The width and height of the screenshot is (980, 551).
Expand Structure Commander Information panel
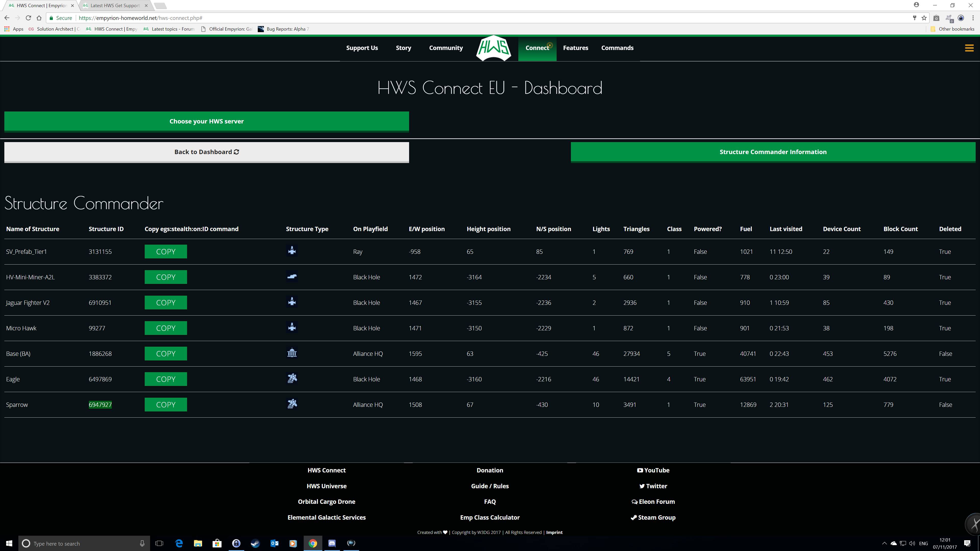(x=773, y=152)
